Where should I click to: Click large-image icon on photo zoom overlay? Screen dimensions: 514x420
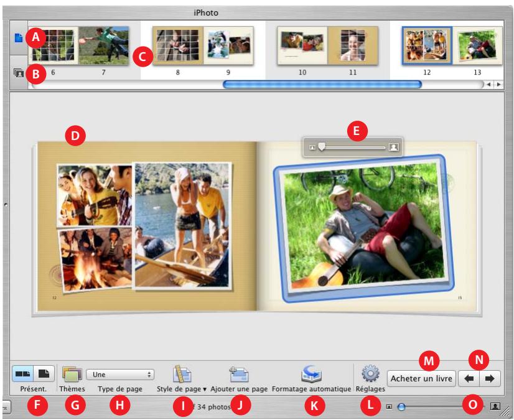click(394, 147)
